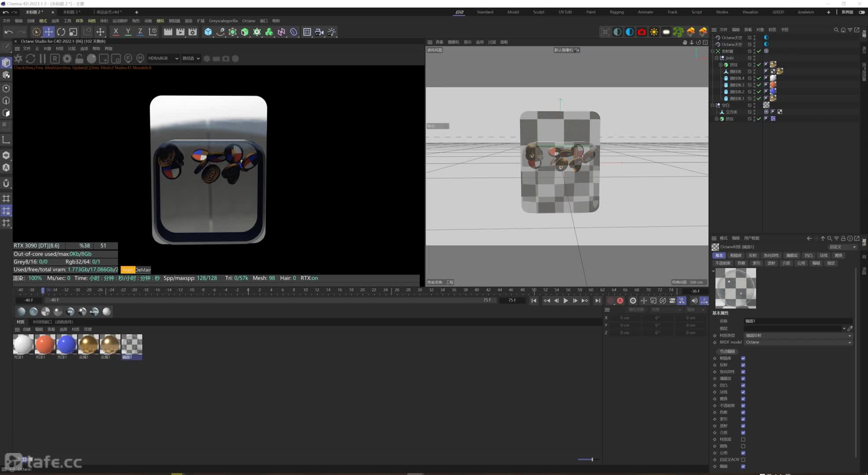The width and height of the screenshot is (868, 475).
Task: Open Octane kernel type dropdown
Action: click(x=191, y=58)
